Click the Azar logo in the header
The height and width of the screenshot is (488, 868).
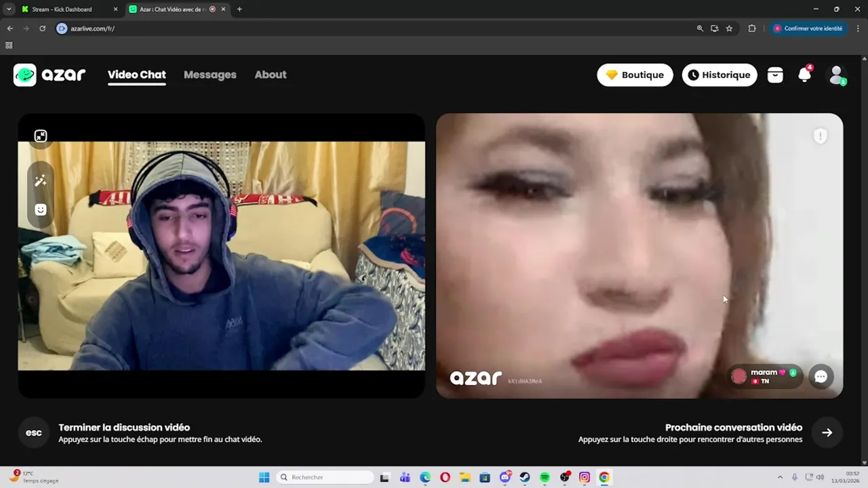coord(50,75)
